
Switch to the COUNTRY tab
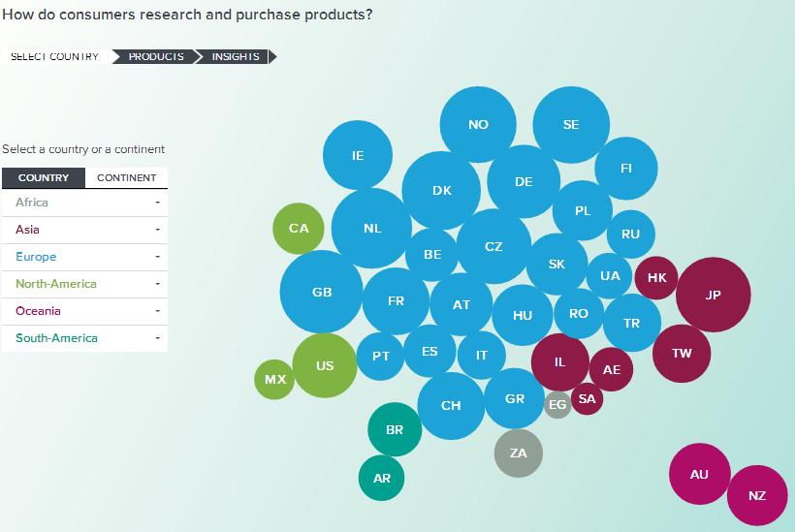(44, 177)
